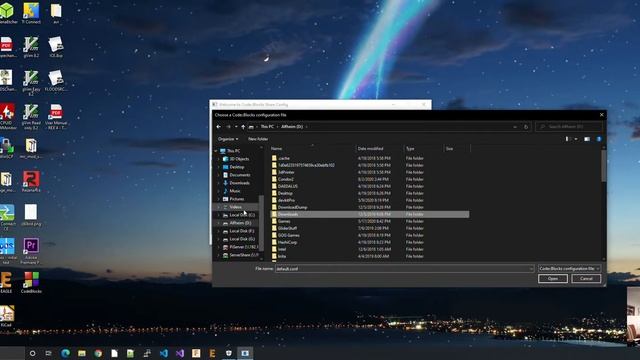Click the Open button
The image size is (640, 360).
click(x=553, y=279)
